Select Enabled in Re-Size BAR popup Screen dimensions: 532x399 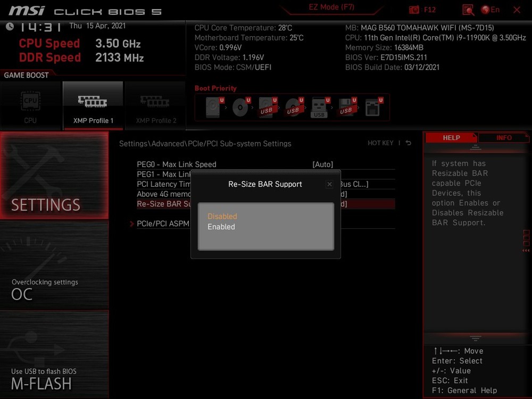(x=221, y=227)
